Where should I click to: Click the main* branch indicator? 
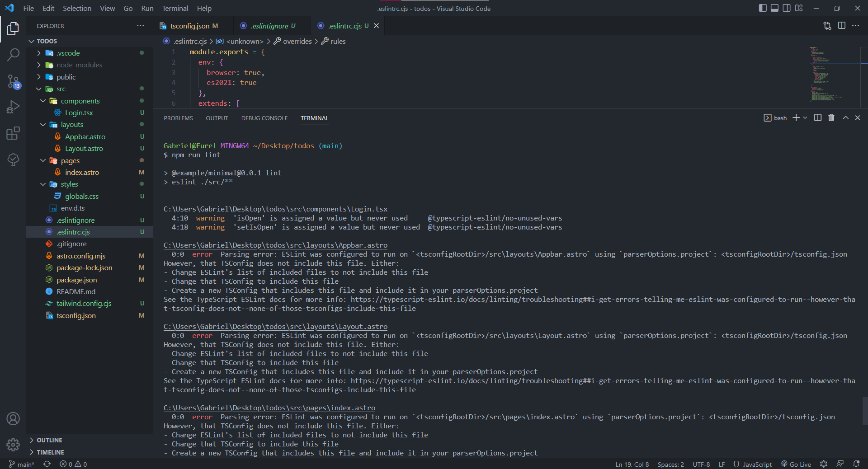[x=21, y=464]
